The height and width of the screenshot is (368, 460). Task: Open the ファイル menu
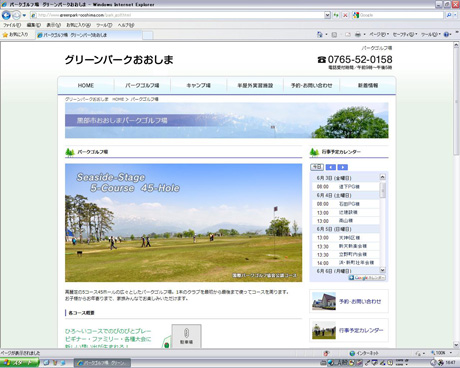[12, 25]
